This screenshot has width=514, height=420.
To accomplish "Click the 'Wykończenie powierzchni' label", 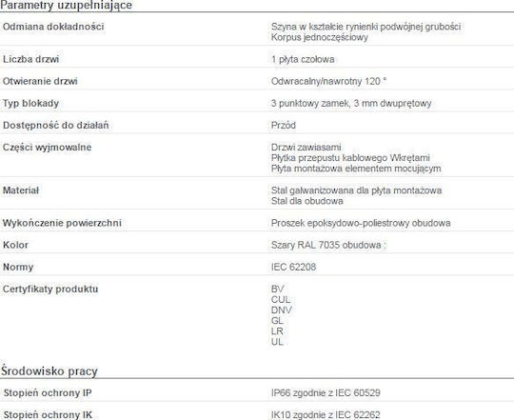I will click(x=62, y=223).
